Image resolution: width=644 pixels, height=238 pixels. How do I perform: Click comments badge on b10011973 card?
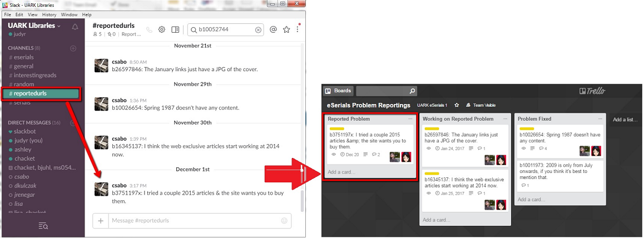pos(525,186)
